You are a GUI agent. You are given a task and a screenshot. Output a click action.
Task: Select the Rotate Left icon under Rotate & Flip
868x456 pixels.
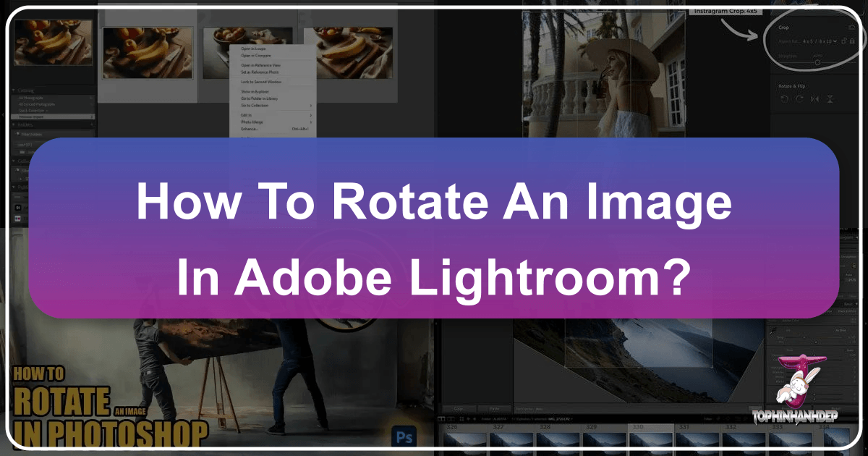tap(786, 97)
